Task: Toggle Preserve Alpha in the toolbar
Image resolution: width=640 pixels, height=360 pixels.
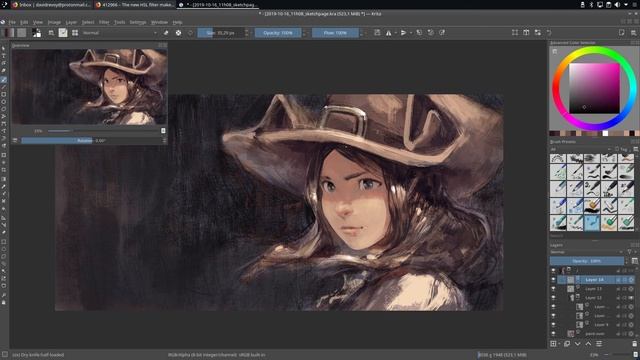Action: pos(178,33)
